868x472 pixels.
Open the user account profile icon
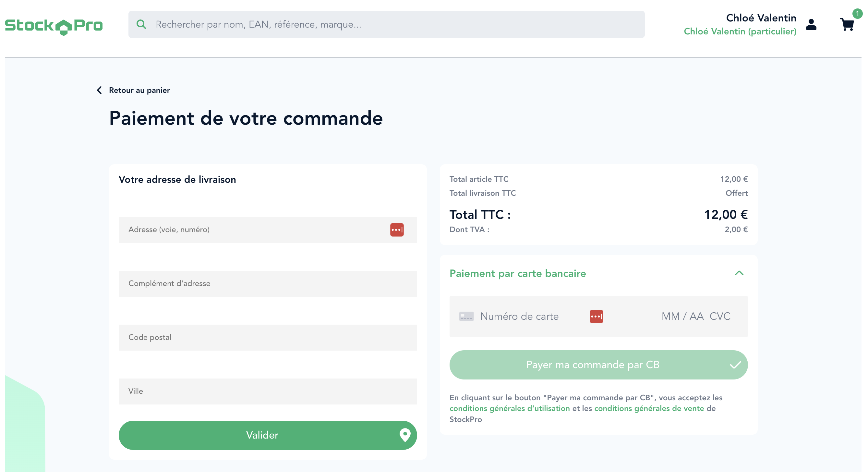pos(811,24)
